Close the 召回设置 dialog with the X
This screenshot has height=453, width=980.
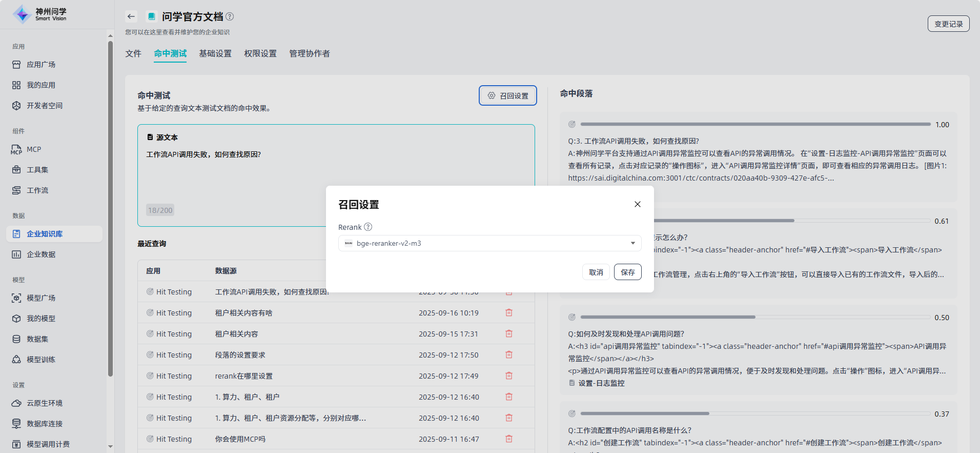(x=637, y=204)
